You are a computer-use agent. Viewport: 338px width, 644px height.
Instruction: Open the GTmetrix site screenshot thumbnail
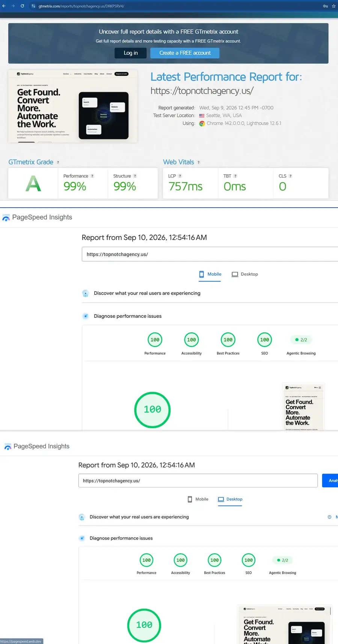[73, 106]
